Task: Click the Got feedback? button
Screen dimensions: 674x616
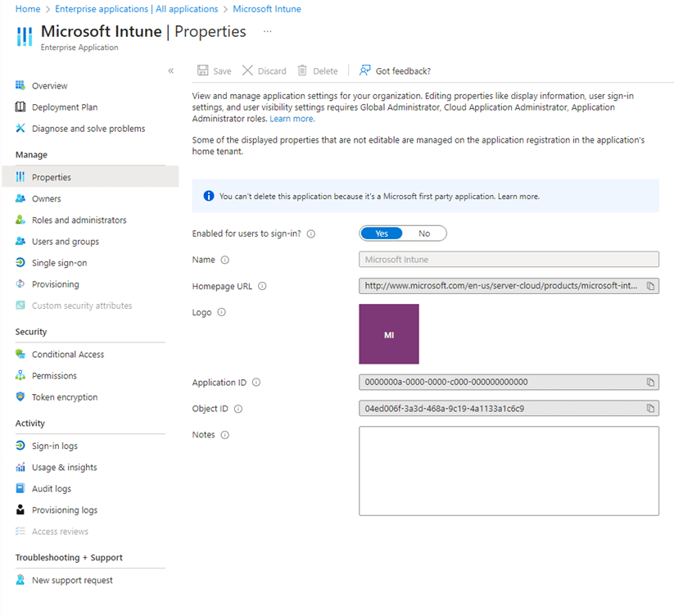Action: (x=395, y=71)
